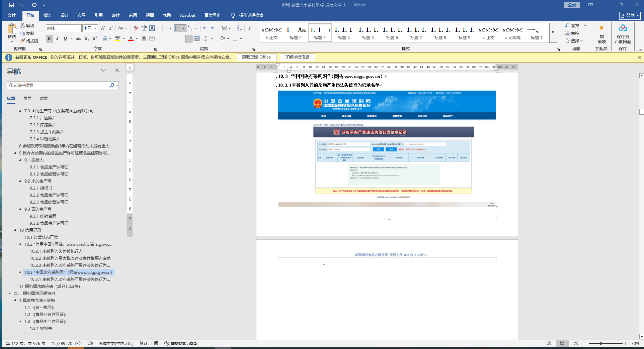Switch to the 布局 (Layout) ribbon tab

tap(82, 15)
